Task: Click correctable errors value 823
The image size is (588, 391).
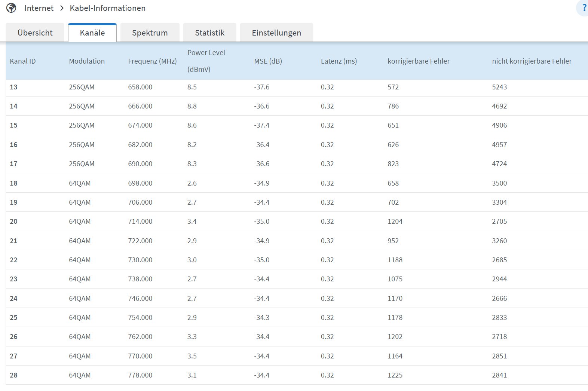Action: pyautogui.click(x=393, y=164)
